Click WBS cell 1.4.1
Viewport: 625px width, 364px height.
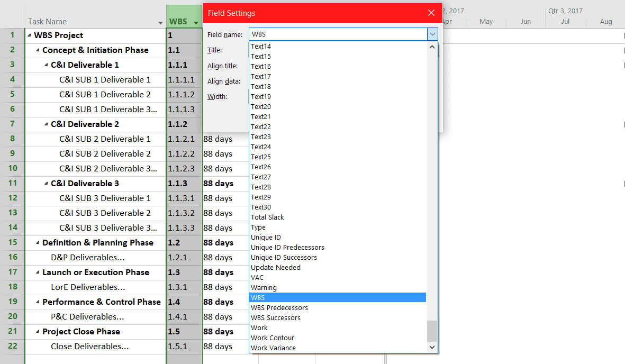coord(184,316)
